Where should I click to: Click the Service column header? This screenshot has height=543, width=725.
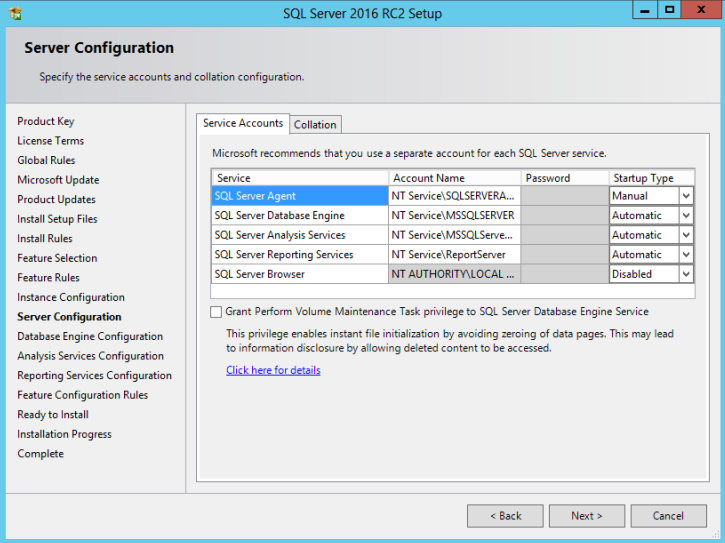click(x=300, y=178)
